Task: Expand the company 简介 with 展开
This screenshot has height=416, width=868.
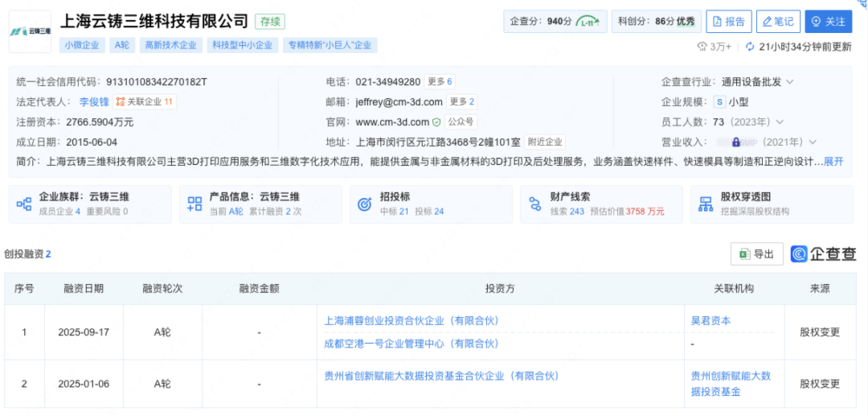Action: (x=833, y=161)
